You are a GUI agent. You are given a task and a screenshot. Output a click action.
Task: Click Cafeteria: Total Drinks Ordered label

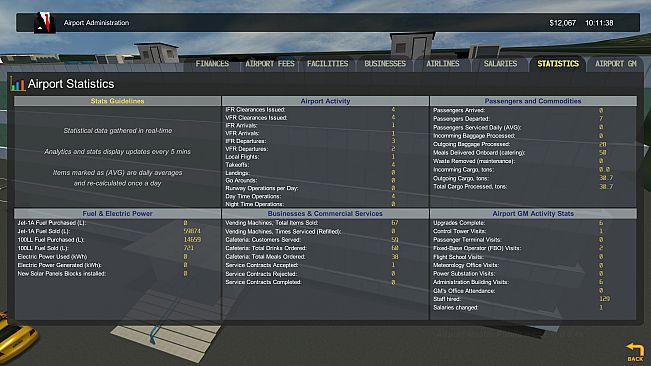coord(266,248)
